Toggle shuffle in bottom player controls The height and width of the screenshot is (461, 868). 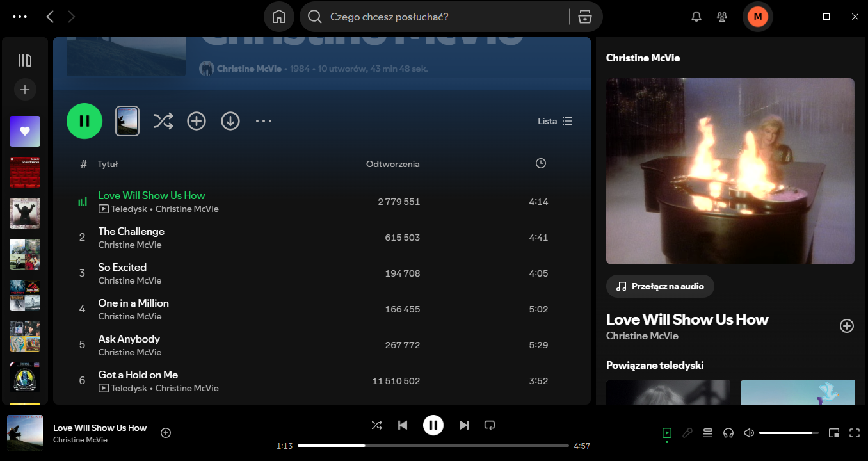(377, 425)
